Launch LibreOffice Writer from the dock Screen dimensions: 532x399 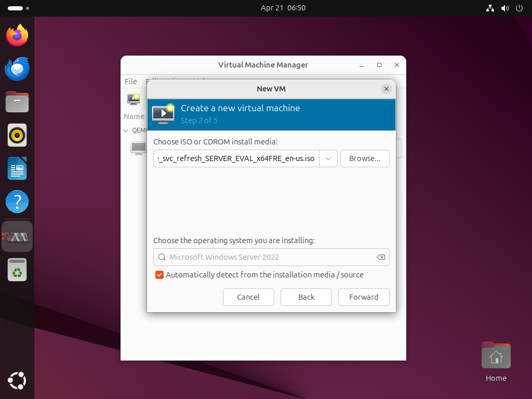click(x=17, y=169)
